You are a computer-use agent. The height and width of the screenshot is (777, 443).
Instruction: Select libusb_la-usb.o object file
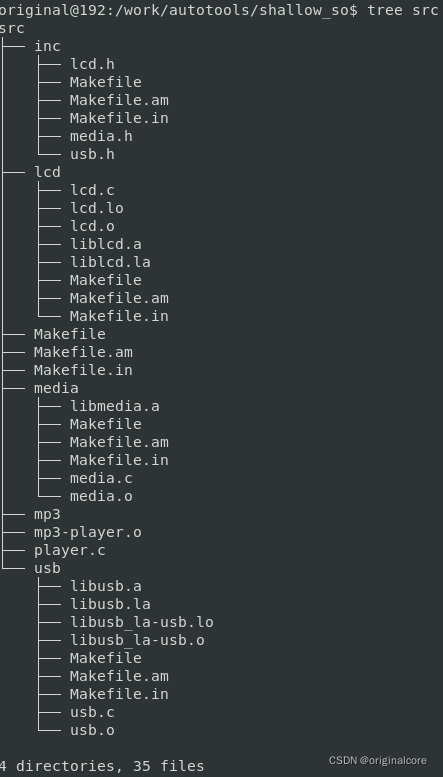click(137, 640)
